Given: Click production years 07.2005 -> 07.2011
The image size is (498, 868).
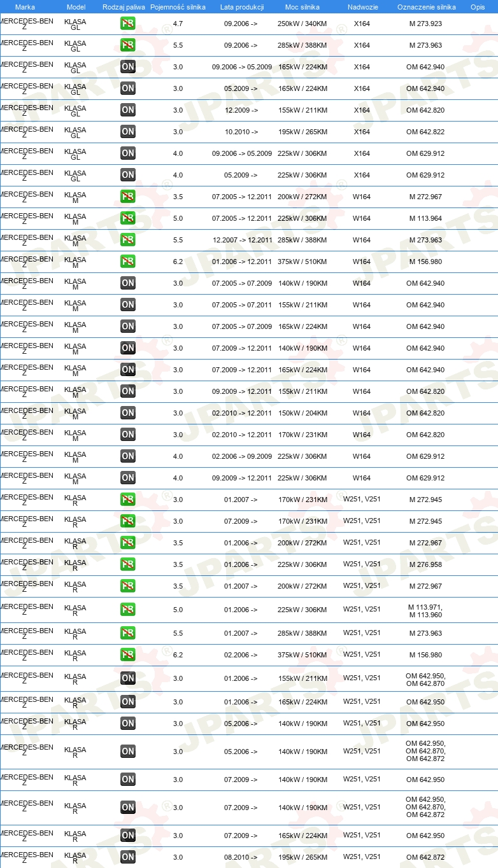Looking at the screenshot, I should click(242, 305).
